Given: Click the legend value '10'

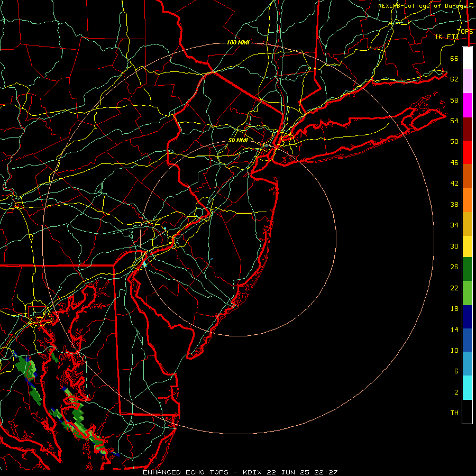Looking at the screenshot, I should tap(454, 351).
